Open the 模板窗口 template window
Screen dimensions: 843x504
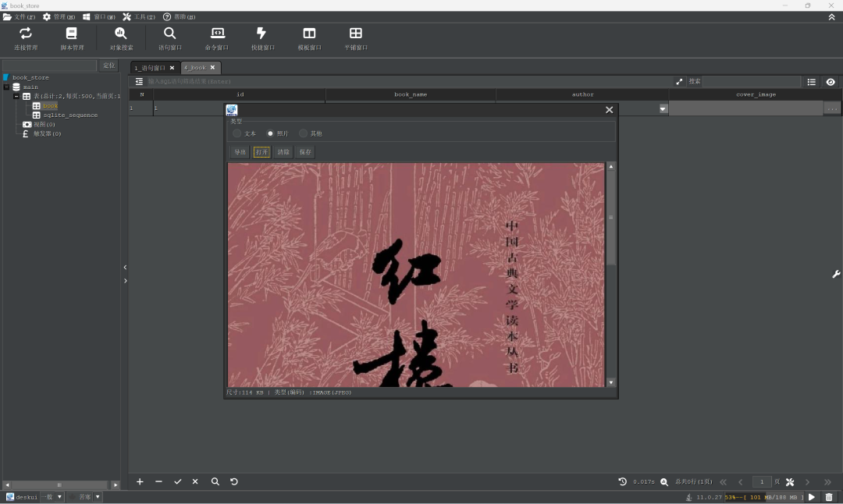click(x=309, y=39)
